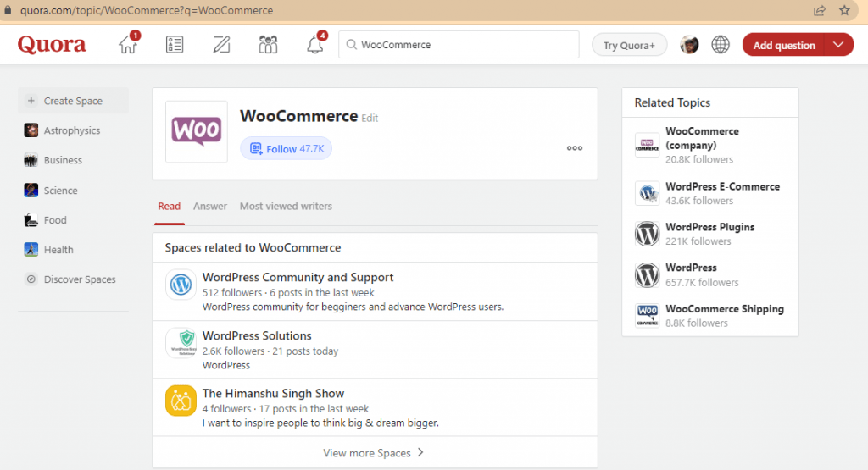Screen dimensions: 868x470
Task: Open the three-dot more options menu
Action: [x=575, y=148]
